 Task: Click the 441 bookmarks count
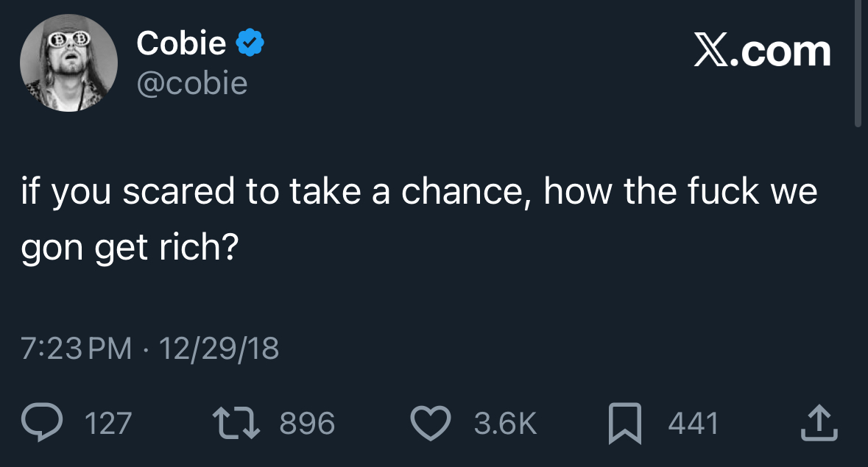(x=693, y=424)
